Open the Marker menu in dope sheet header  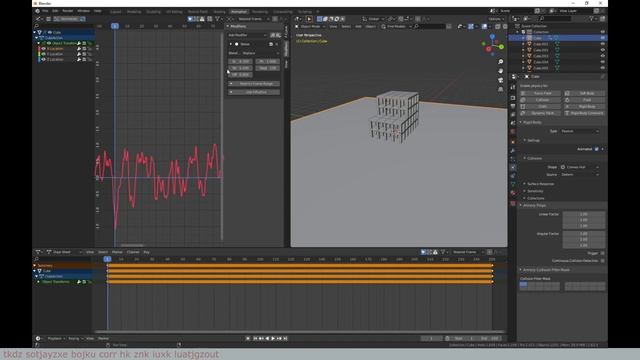click(x=117, y=252)
